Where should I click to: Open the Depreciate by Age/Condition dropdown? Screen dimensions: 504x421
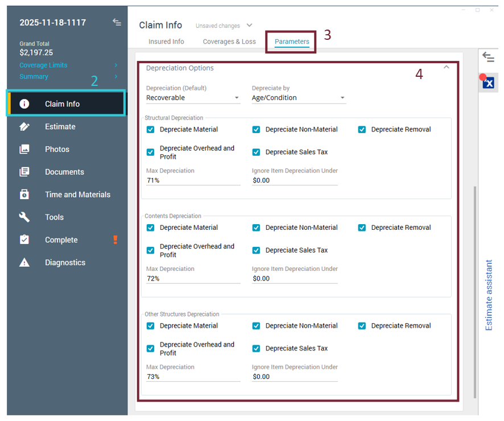[298, 98]
